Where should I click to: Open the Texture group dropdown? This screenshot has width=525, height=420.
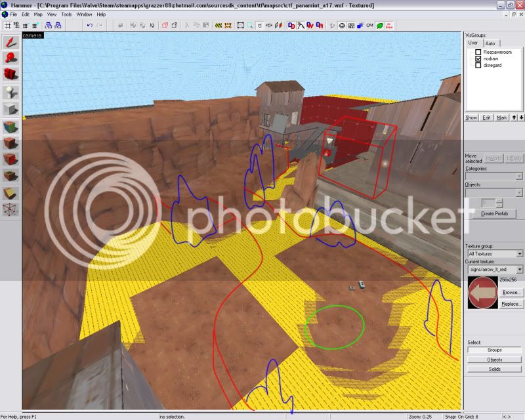(x=495, y=254)
